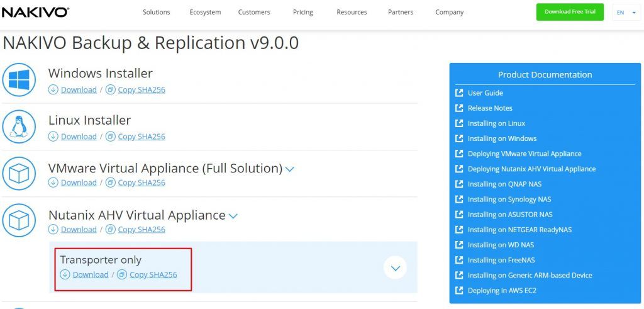Open Installing on Windows documentation
The height and width of the screenshot is (309, 644).
tap(502, 138)
